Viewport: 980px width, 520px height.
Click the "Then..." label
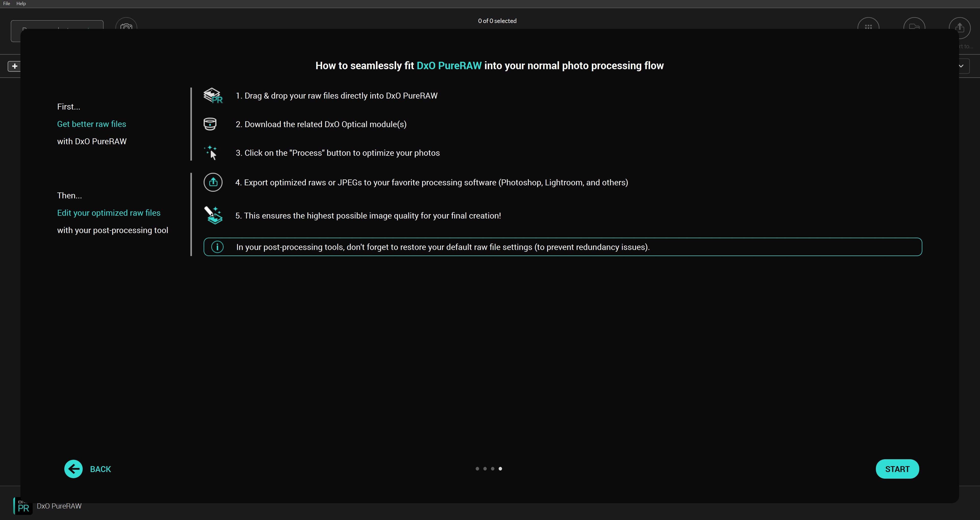coord(69,196)
